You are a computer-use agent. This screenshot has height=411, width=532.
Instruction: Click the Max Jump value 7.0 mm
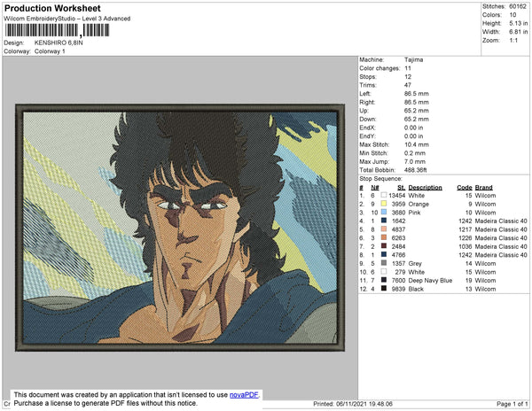415,161
